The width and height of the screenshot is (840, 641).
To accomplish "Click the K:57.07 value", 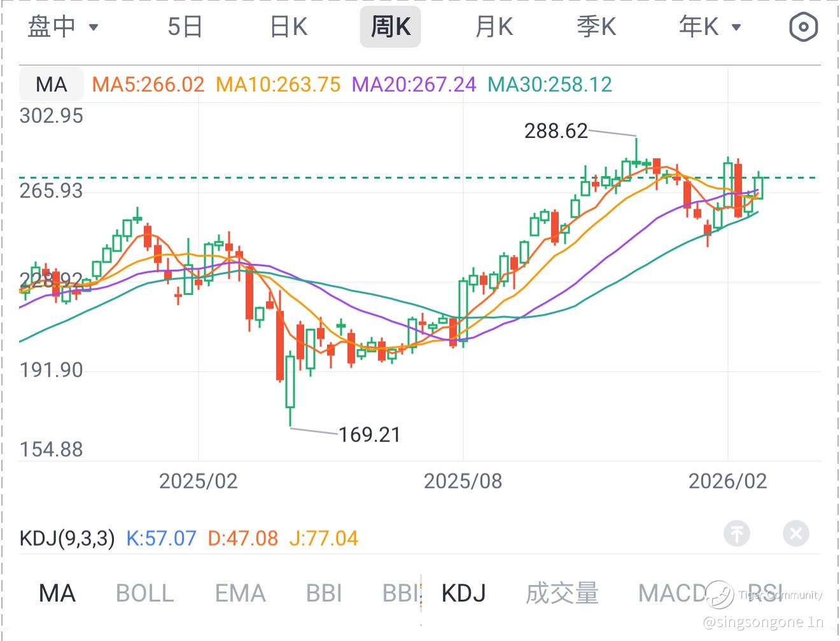I will (x=162, y=539).
